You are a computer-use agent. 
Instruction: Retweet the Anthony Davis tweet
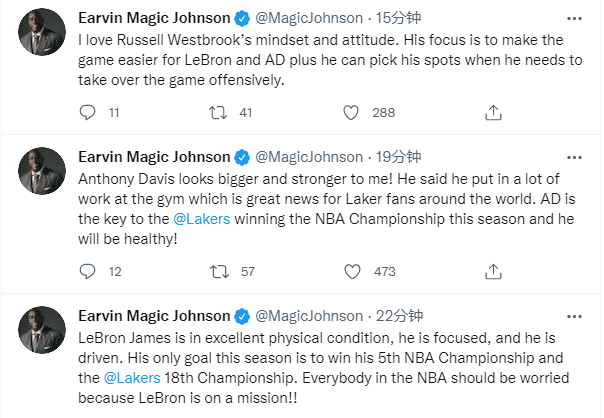pos(217,270)
